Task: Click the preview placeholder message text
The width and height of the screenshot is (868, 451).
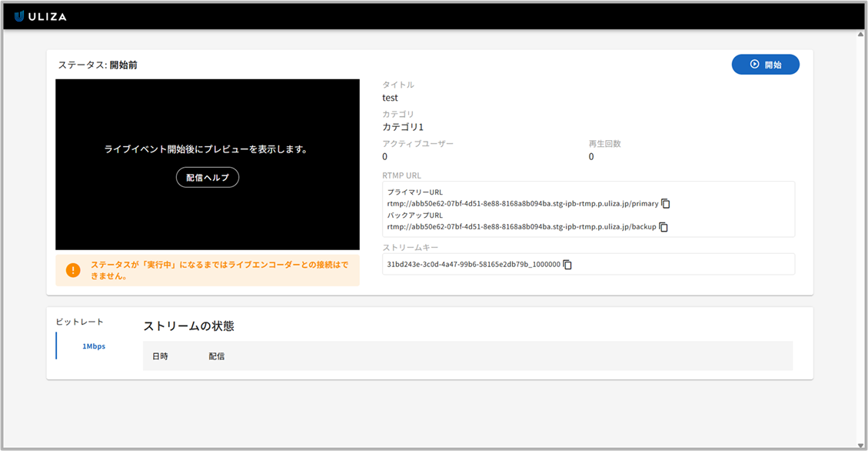Action: point(206,149)
